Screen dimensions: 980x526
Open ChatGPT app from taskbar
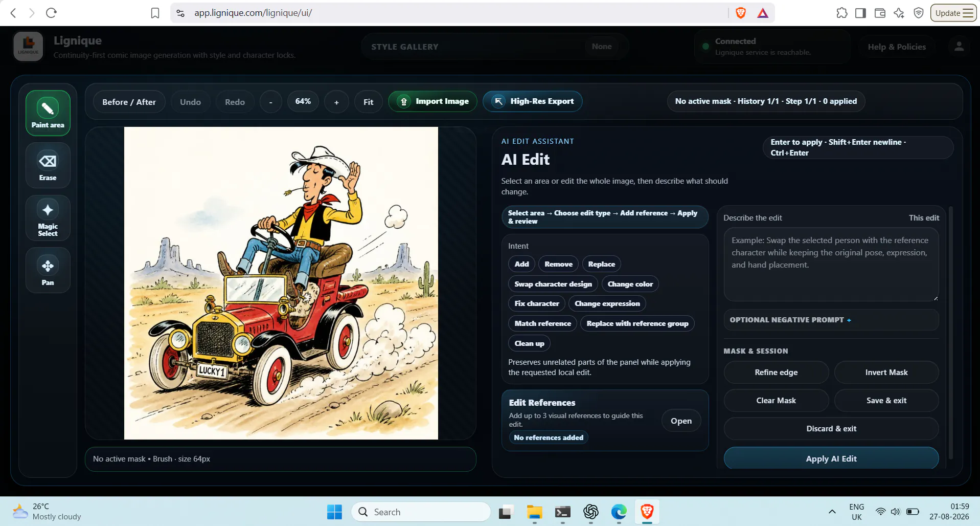pyautogui.click(x=591, y=512)
